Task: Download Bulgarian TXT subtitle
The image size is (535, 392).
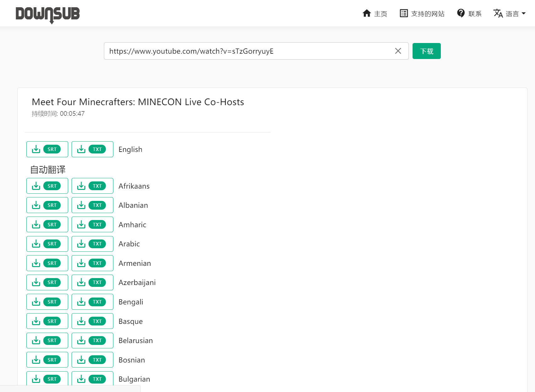Action: tap(92, 379)
